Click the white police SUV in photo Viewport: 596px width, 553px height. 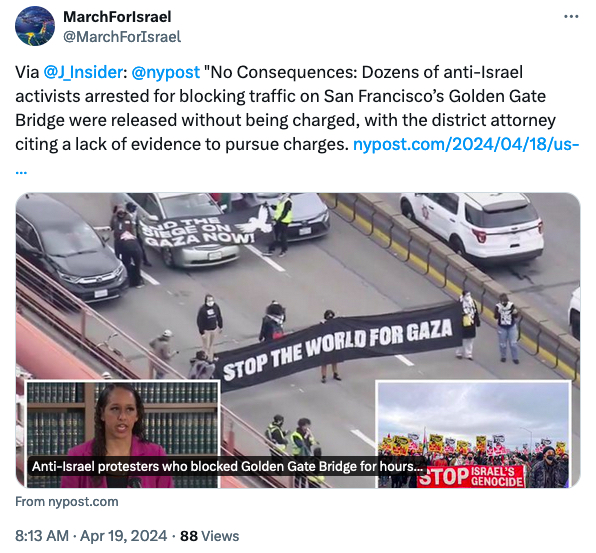point(472,227)
